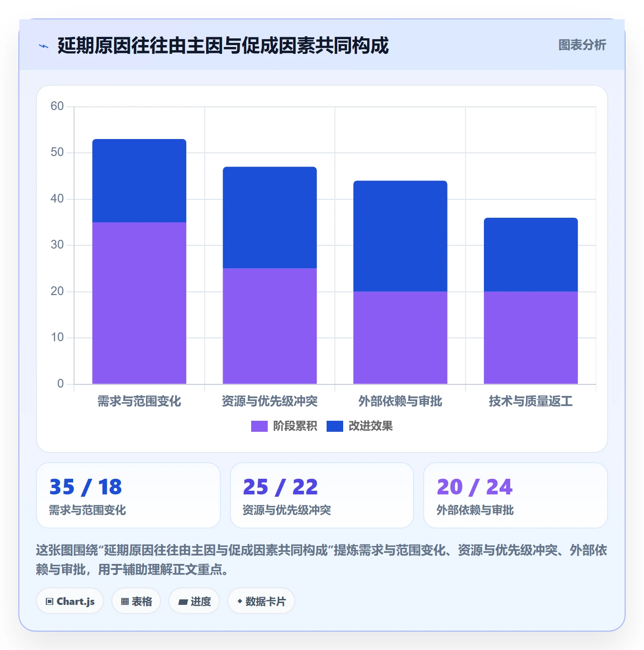Click the 20 / 24 value in the stat card
644x650 pixels.
click(474, 487)
